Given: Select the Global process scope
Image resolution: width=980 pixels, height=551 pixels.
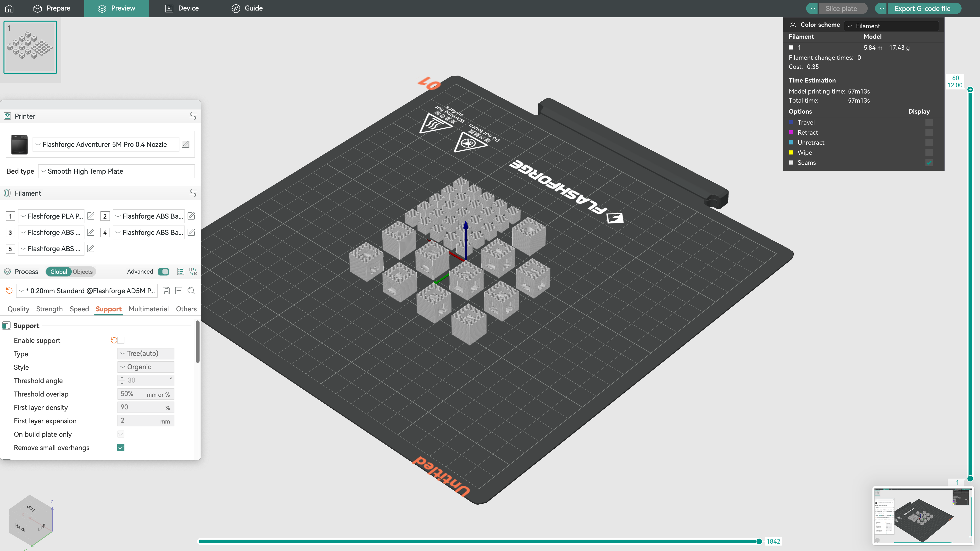Looking at the screenshot, I should (59, 271).
